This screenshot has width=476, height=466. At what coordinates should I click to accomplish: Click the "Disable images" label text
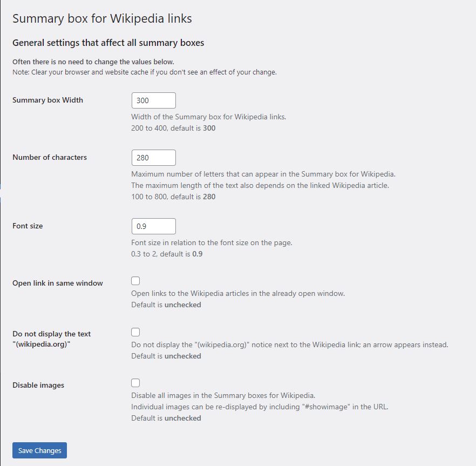click(x=38, y=385)
